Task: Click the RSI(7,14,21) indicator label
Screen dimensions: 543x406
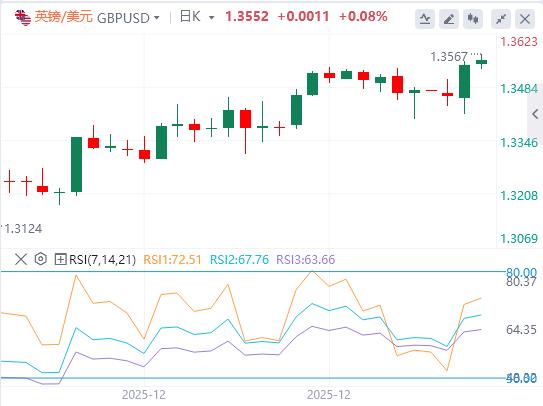Action: (x=103, y=259)
